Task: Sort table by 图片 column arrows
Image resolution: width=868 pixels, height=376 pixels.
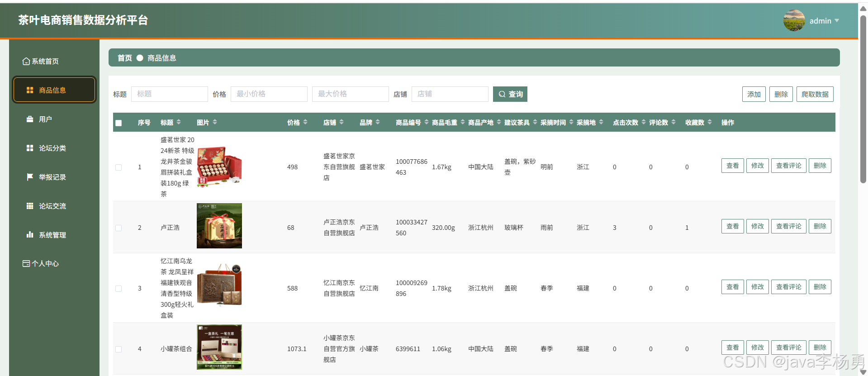Action: click(215, 122)
